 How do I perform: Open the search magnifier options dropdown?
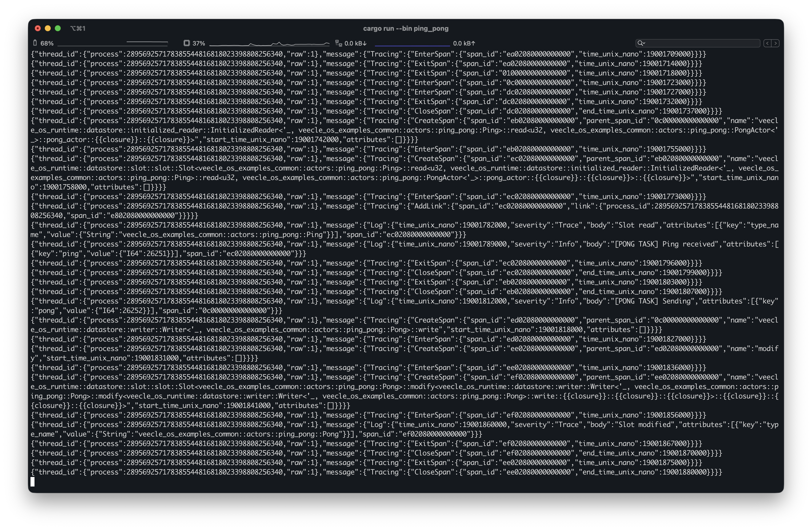point(641,43)
